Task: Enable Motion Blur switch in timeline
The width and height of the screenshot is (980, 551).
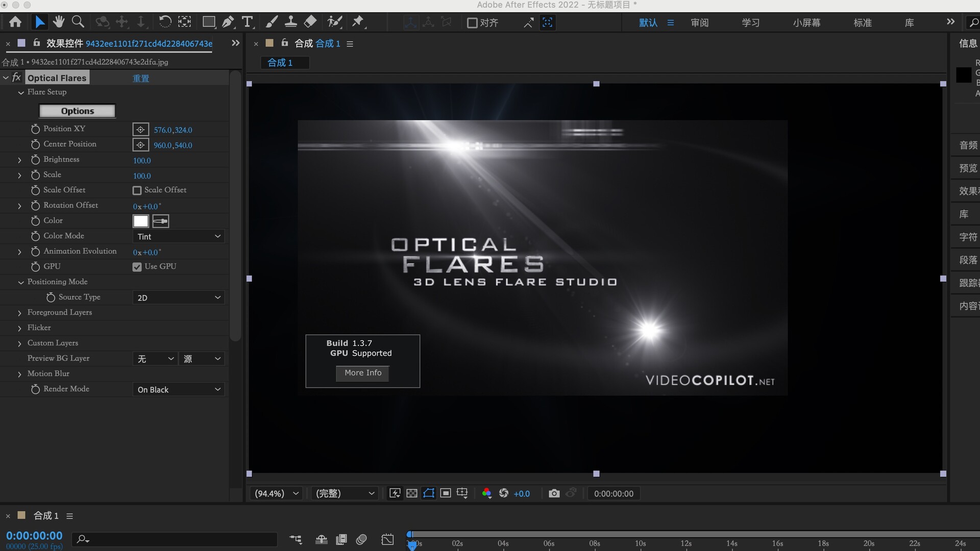Action: point(361,539)
